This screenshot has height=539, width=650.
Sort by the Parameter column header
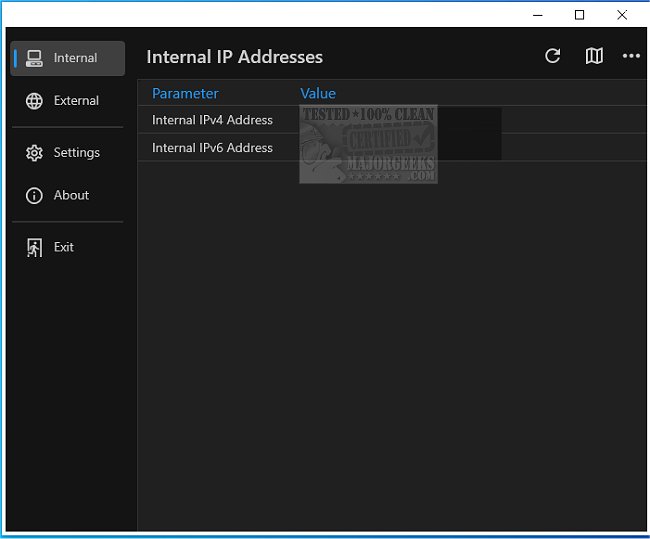185,93
